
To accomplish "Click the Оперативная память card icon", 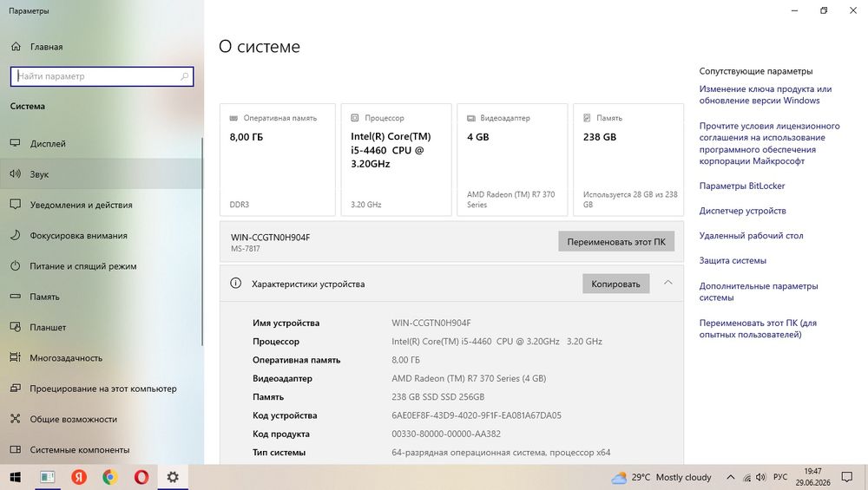I will point(233,118).
